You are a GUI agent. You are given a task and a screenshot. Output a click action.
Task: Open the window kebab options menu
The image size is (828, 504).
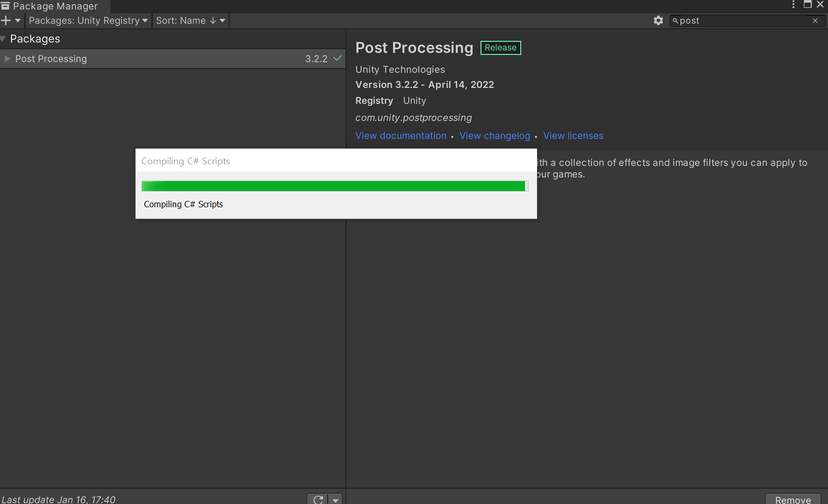[793, 5]
